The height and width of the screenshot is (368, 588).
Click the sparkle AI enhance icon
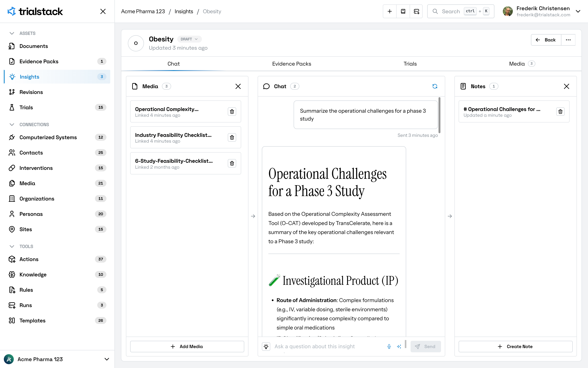[399, 346]
